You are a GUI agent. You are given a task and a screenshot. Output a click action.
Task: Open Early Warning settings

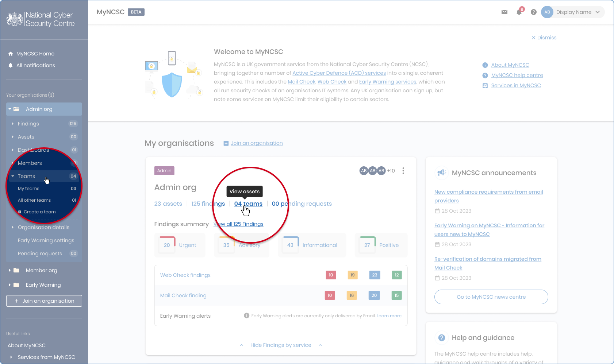pyautogui.click(x=46, y=240)
